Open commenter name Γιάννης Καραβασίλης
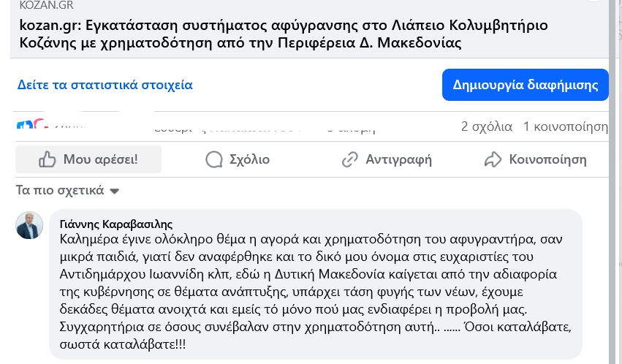 coord(115,224)
